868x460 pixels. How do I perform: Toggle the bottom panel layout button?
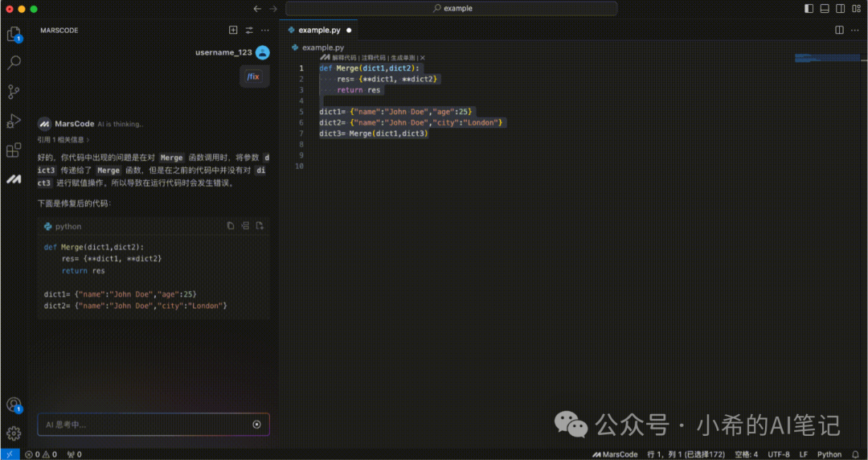click(824, 9)
